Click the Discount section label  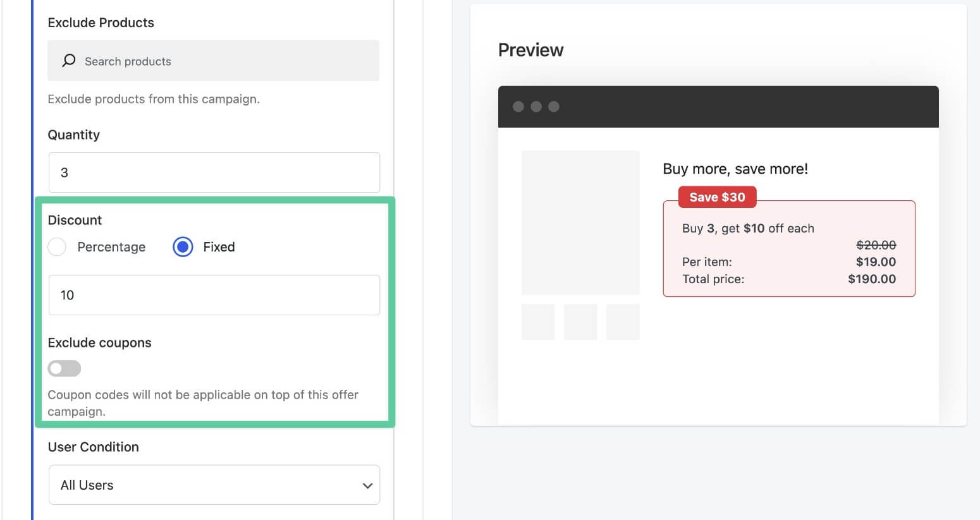[75, 220]
